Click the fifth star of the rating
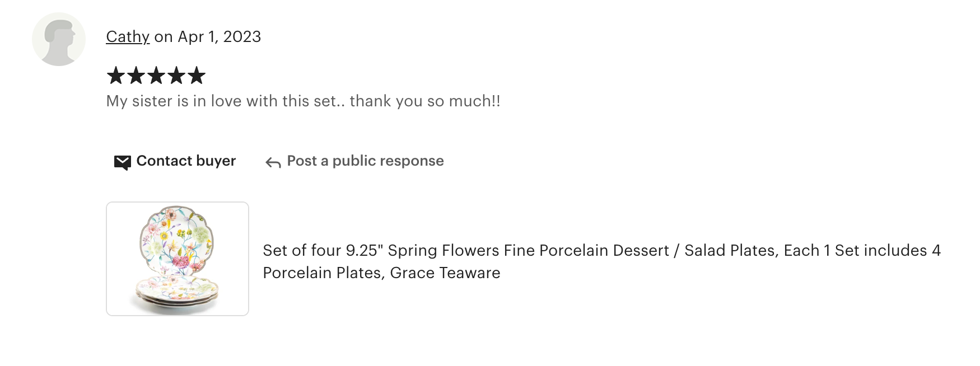The image size is (980, 366). (197, 76)
